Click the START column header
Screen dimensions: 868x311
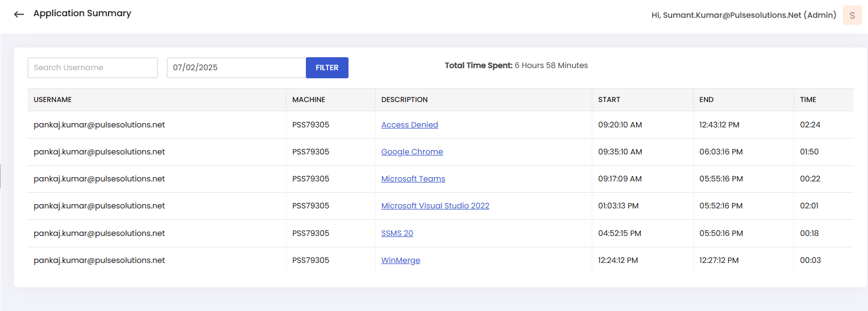coord(609,100)
